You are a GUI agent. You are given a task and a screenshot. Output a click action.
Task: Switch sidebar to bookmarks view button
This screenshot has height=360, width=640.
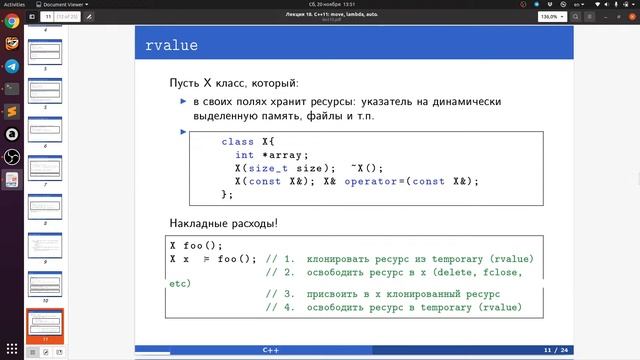pyautogui.click(x=59, y=352)
